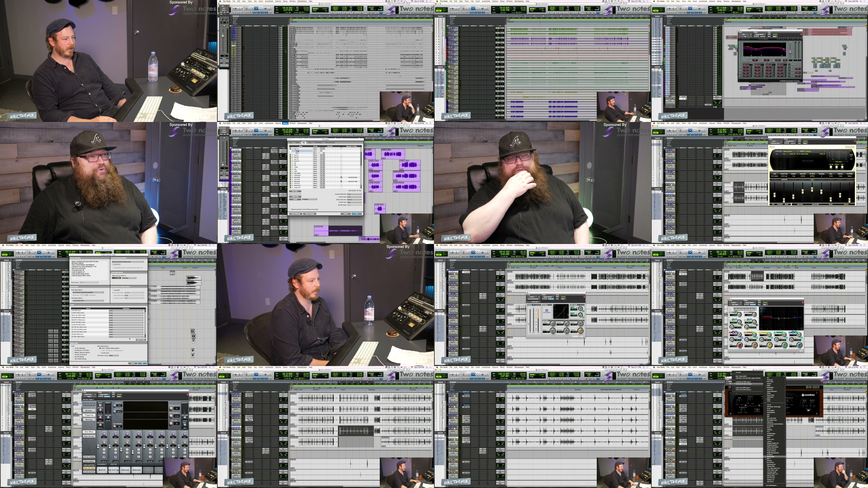Click Record transport button above the Trigger plugin
Screen dimensions: 868x488
[145, 379]
